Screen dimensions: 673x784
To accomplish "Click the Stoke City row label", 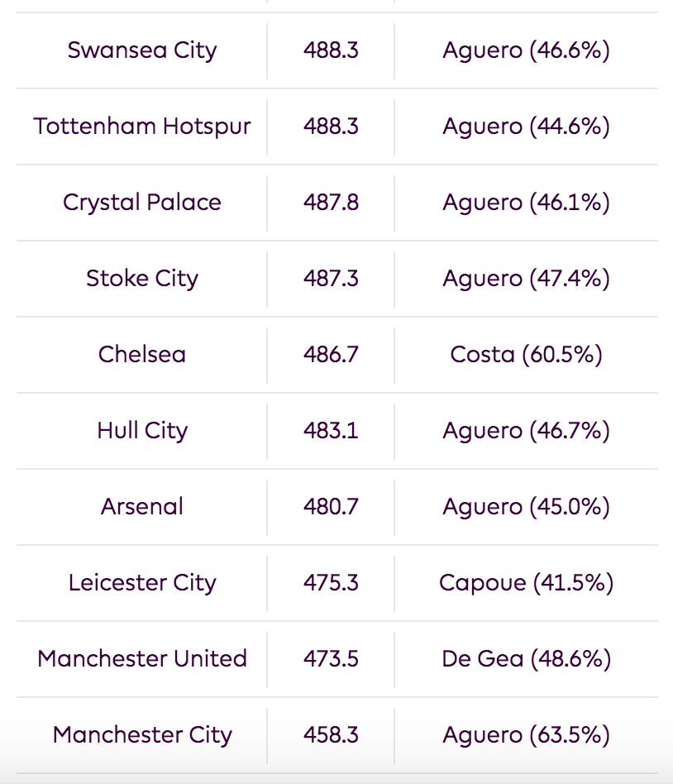I will click(x=142, y=279).
